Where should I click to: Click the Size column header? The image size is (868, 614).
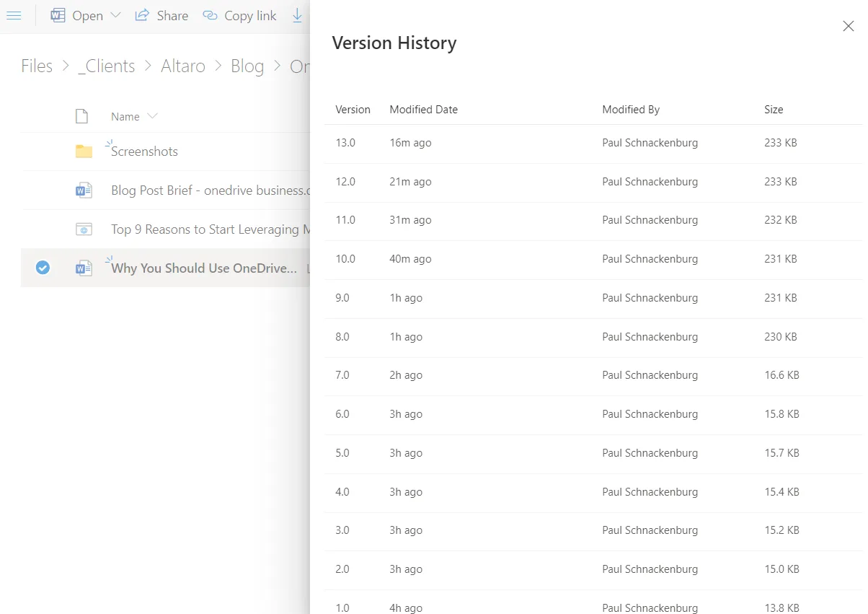[x=774, y=110]
